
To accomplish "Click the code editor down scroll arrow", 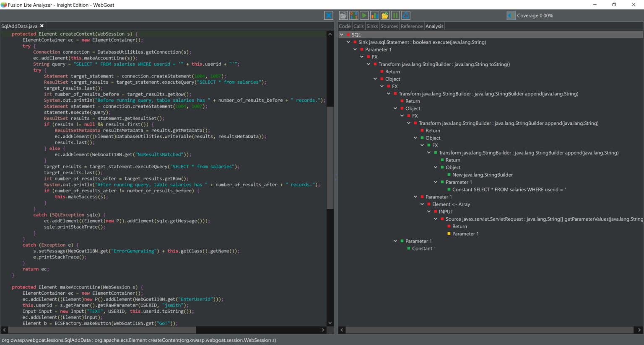I will click(330, 323).
